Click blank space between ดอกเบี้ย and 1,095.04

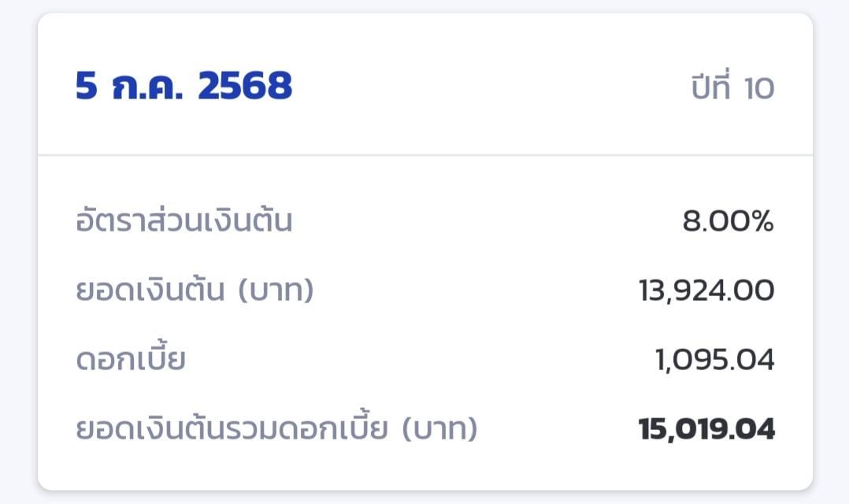click(x=420, y=359)
